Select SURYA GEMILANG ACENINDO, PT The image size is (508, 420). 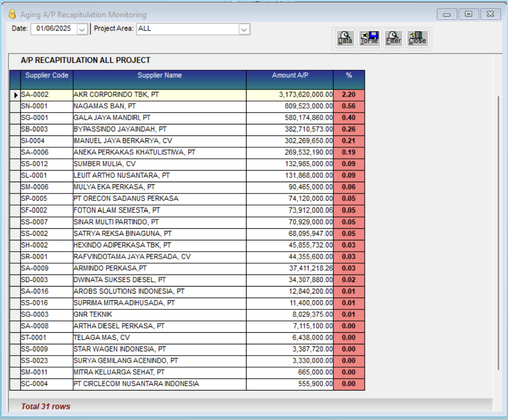tap(160, 361)
